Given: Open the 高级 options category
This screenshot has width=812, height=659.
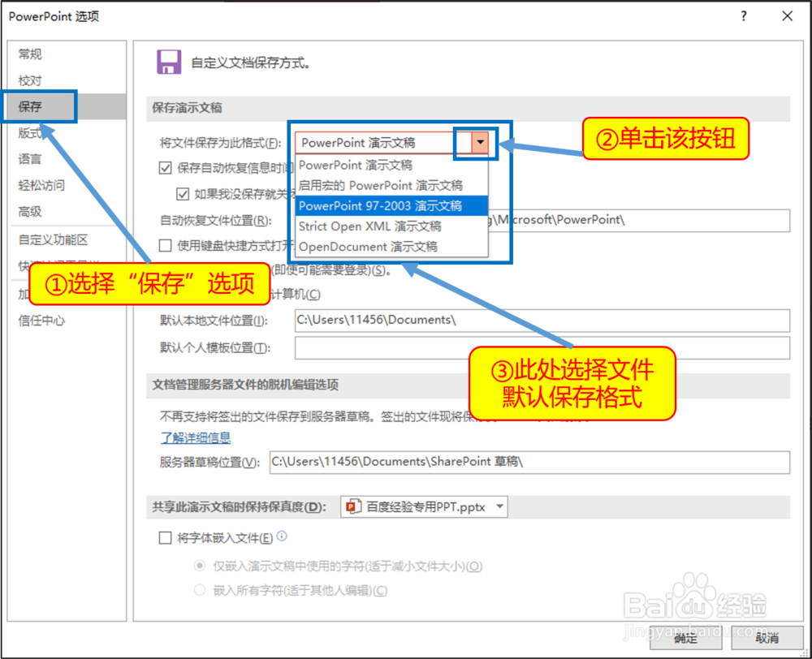Looking at the screenshot, I should pyautogui.click(x=30, y=211).
